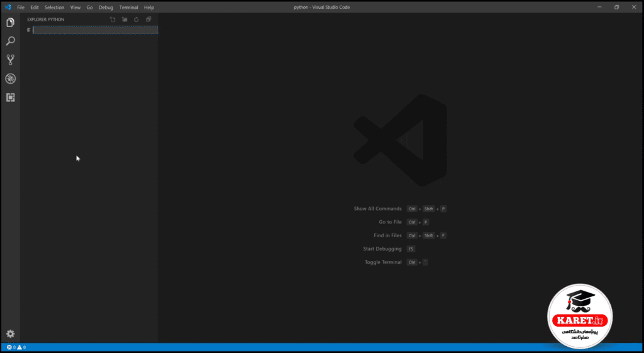Minimize the Visual Studio Code window
The height and width of the screenshot is (353, 644).
click(599, 7)
